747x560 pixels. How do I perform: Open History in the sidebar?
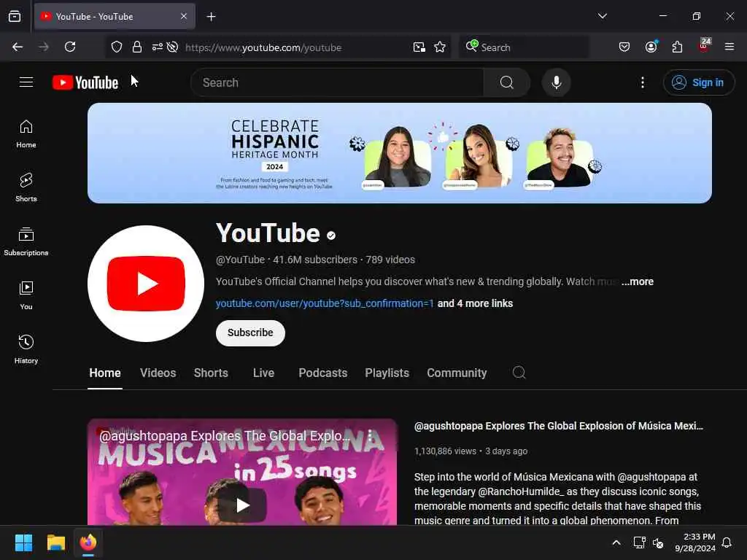[26, 349]
